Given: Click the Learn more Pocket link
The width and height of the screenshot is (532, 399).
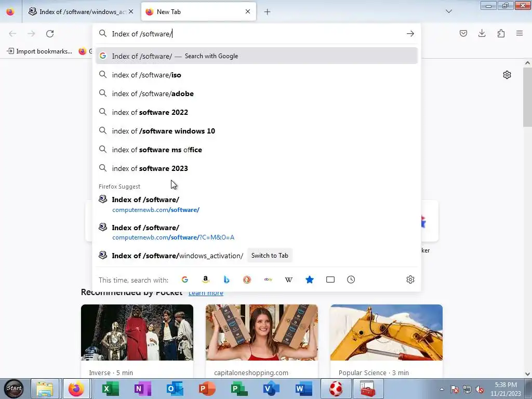Looking at the screenshot, I should pyautogui.click(x=206, y=293).
